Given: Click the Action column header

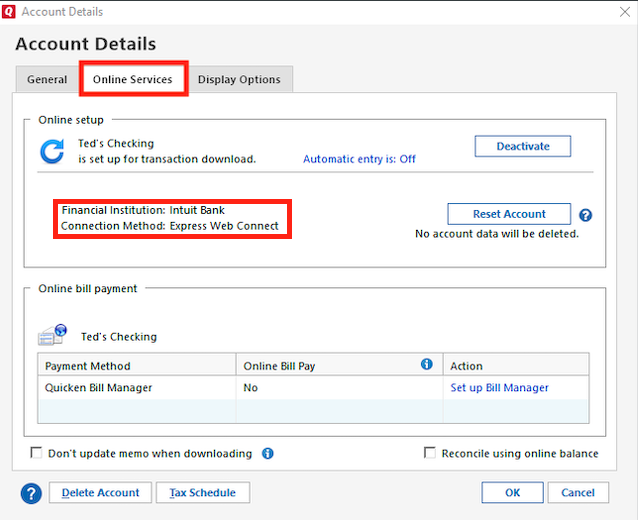Looking at the screenshot, I should (x=516, y=365).
